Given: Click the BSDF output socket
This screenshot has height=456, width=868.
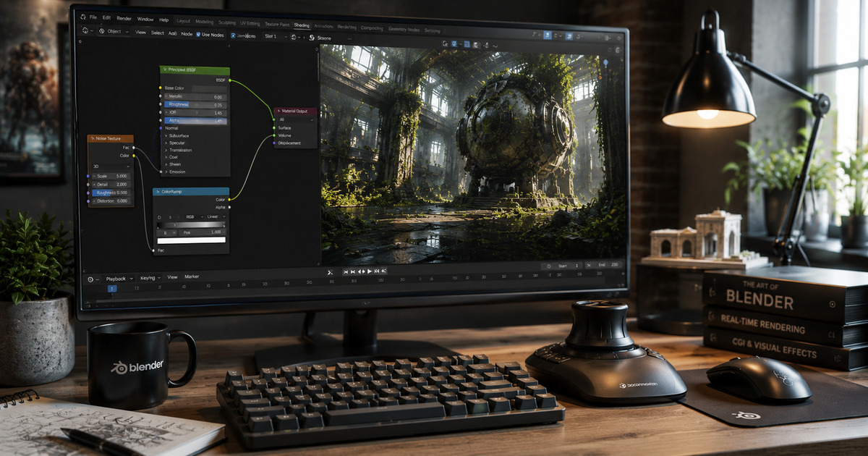Looking at the screenshot, I should click(x=229, y=80).
